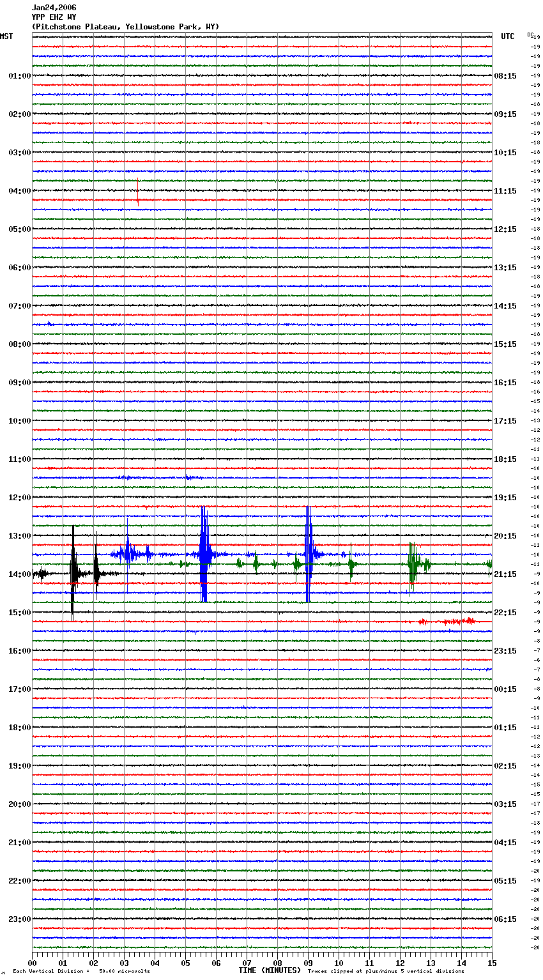Viewport: 543px width, 980px height.
Task: Click the MST timezone label
Action: coord(6,36)
